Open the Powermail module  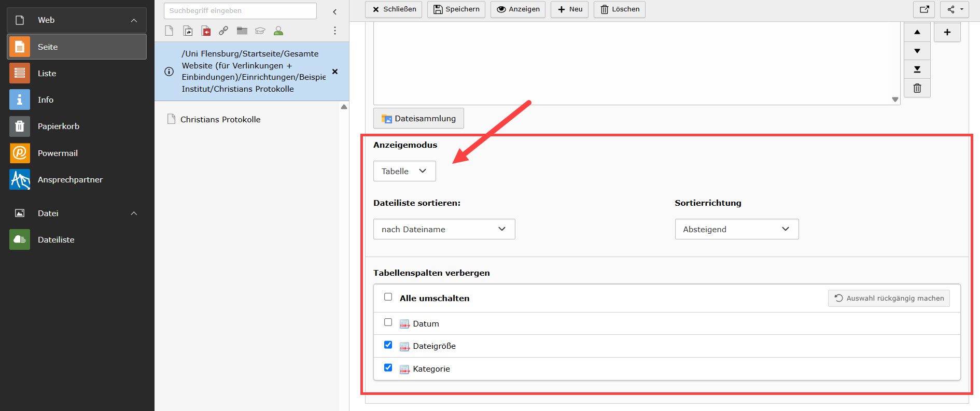click(x=58, y=153)
